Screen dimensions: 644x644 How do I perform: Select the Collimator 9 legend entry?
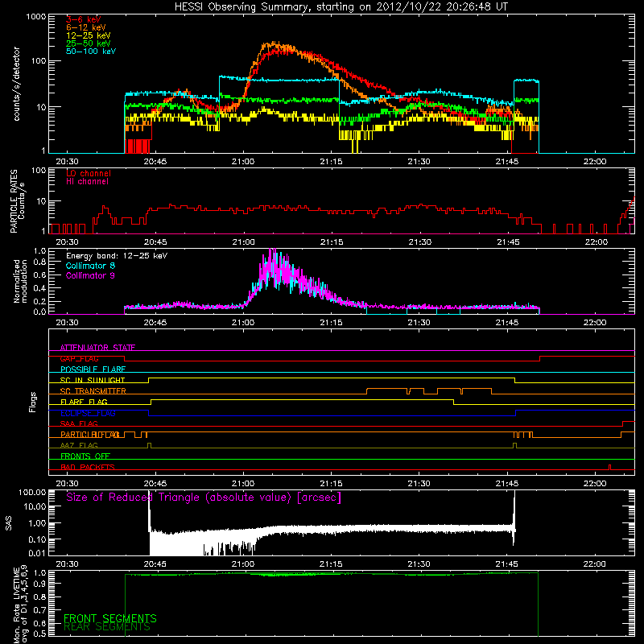[x=90, y=275]
